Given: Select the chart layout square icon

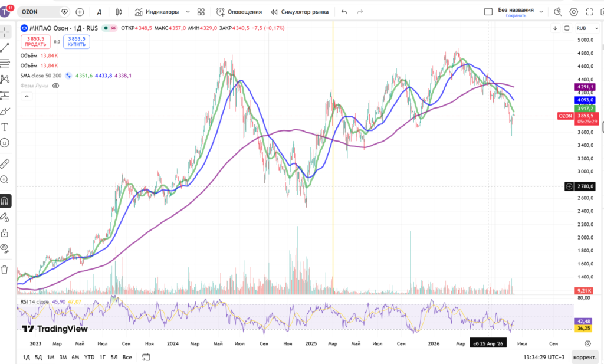Looking at the screenshot, I should pos(488,12).
